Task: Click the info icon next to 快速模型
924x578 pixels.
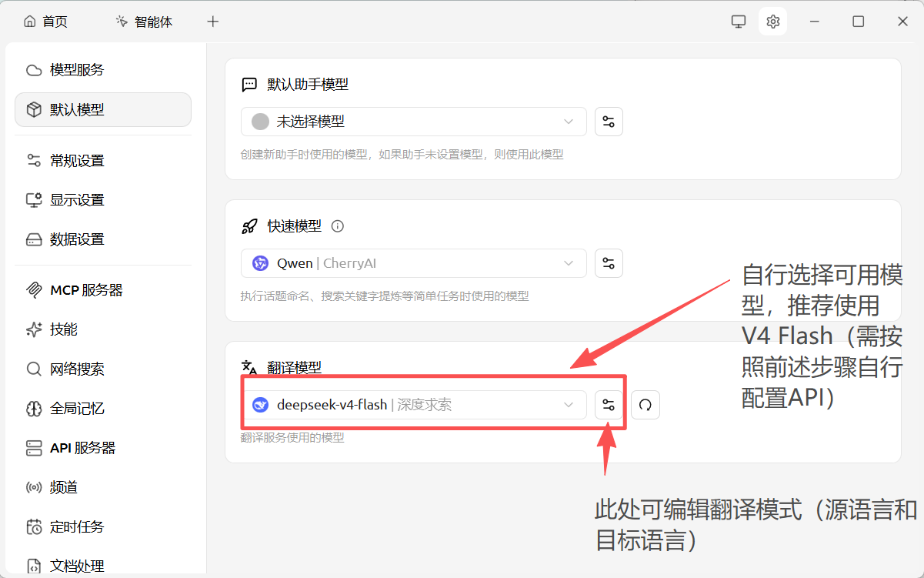Action: pyautogui.click(x=337, y=226)
